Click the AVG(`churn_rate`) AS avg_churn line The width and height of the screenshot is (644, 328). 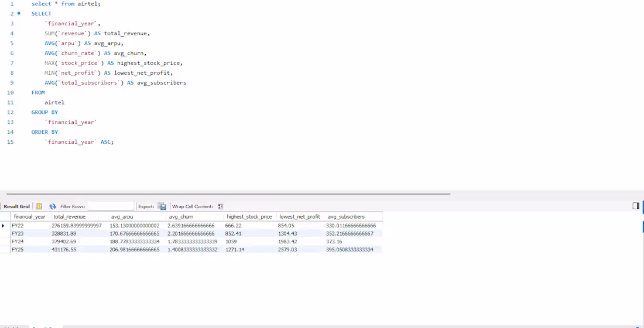click(x=95, y=53)
